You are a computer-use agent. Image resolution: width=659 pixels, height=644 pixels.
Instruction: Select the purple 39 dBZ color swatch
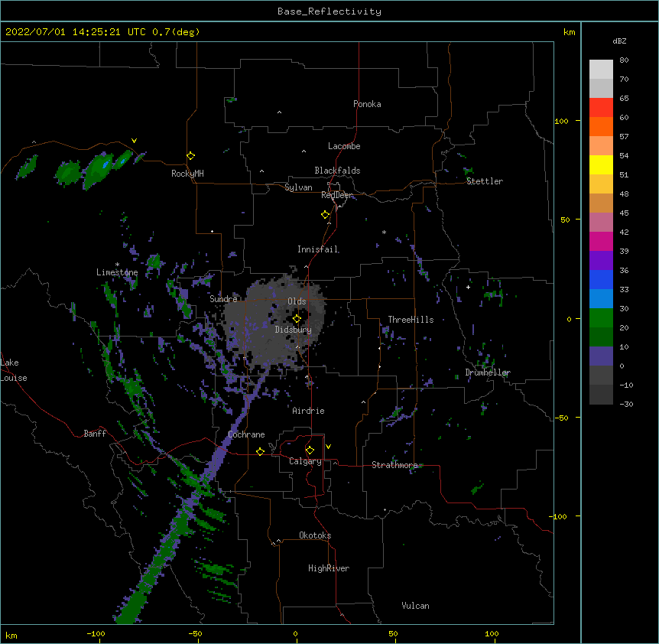point(601,261)
